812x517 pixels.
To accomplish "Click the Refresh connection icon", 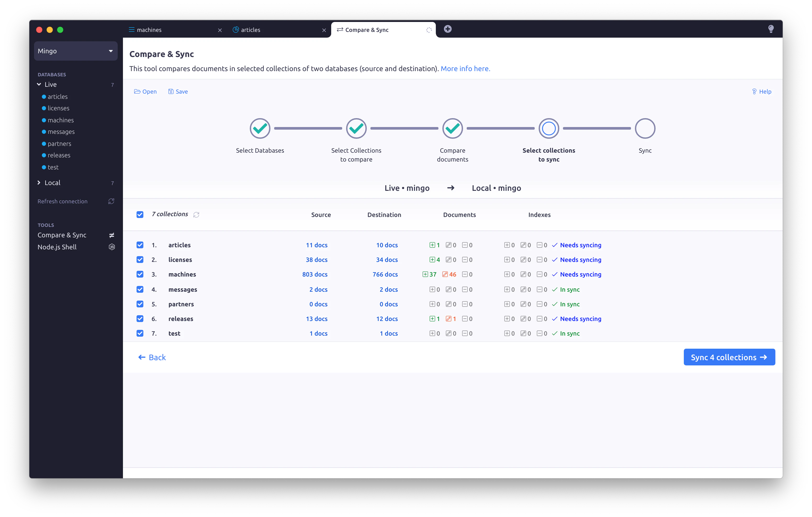I will (x=111, y=201).
